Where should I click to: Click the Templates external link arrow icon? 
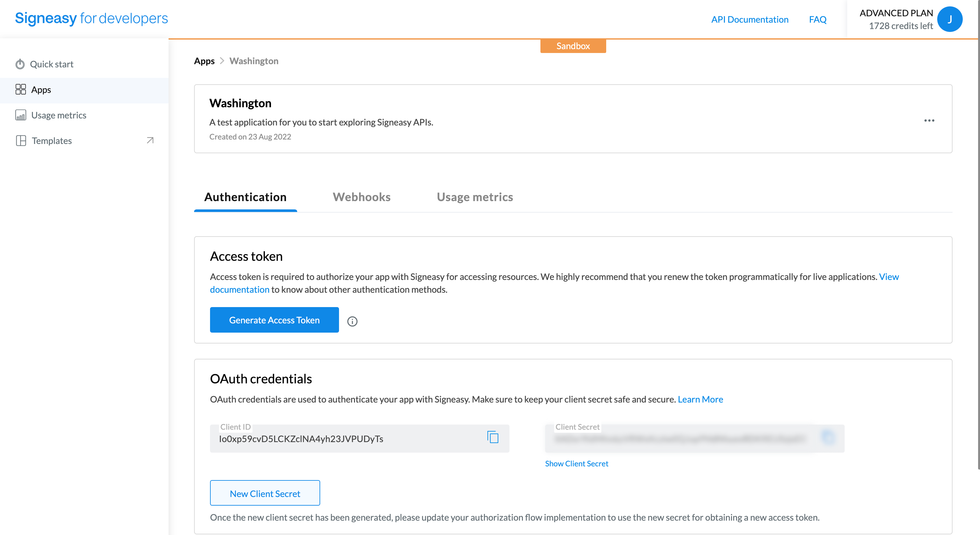point(150,140)
